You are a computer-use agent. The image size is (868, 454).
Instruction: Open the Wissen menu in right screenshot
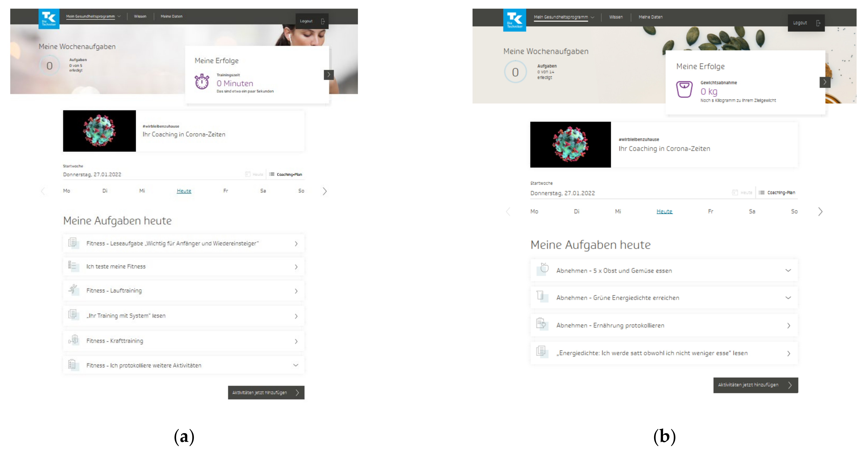pyautogui.click(x=616, y=17)
